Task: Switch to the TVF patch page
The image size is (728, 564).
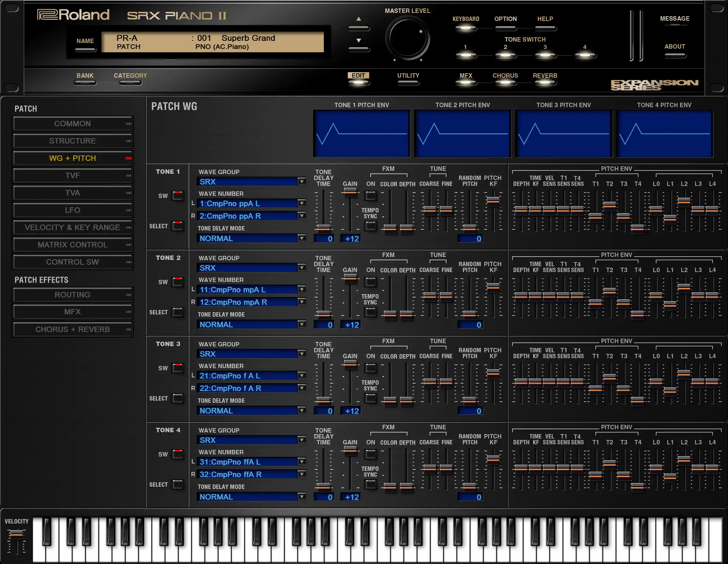Action: click(73, 176)
